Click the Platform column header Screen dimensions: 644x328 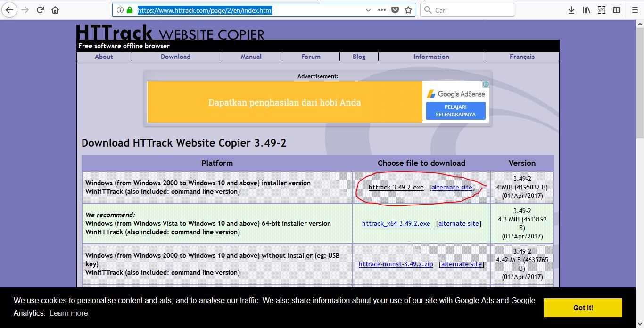217,163
